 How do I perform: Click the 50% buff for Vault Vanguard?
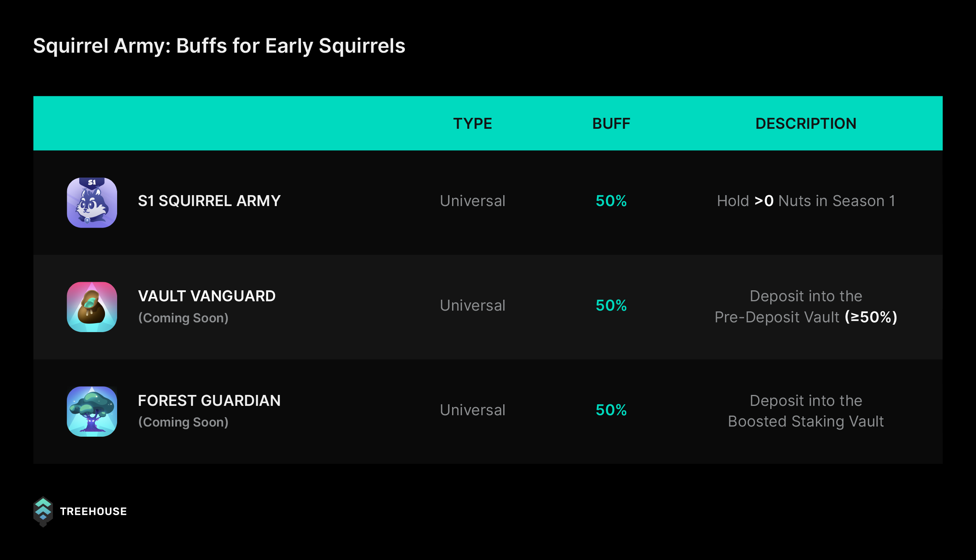(x=611, y=306)
